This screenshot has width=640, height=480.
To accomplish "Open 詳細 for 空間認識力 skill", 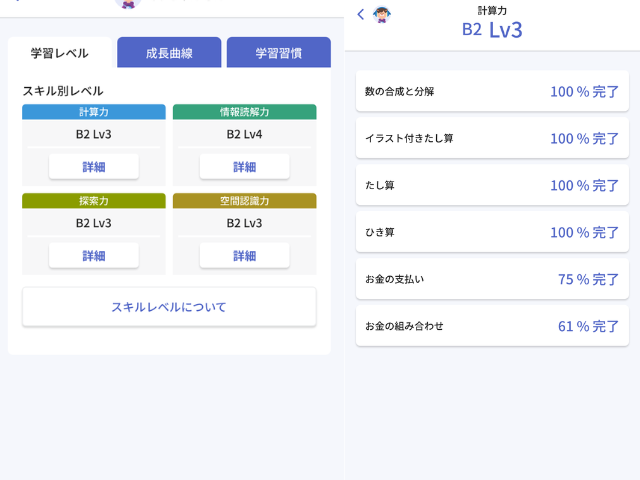I will (244, 256).
